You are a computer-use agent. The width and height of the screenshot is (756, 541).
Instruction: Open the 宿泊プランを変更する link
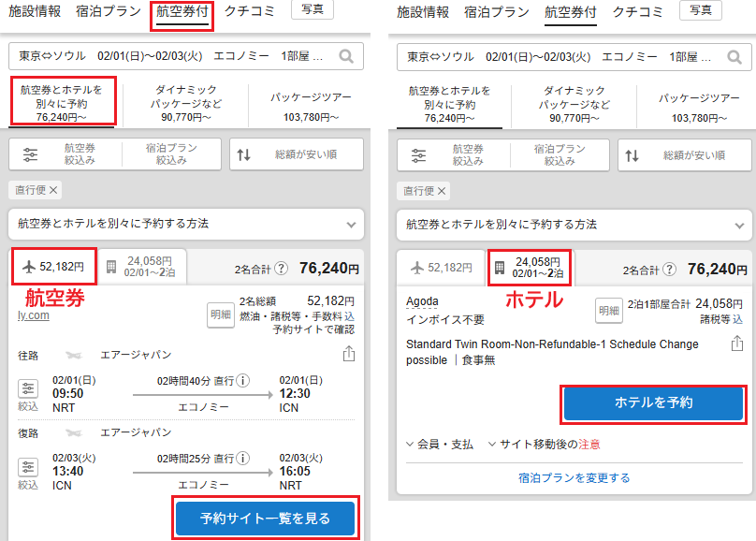click(574, 477)
